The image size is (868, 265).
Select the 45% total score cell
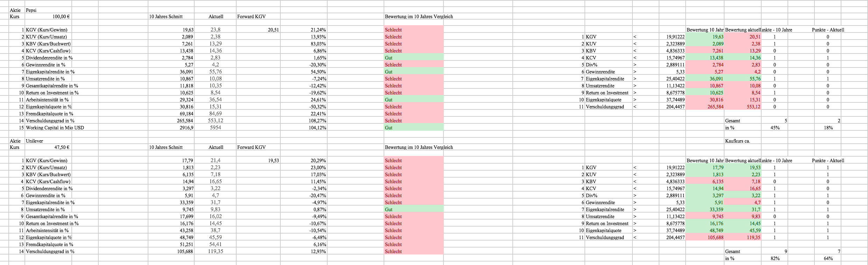[x=775, y=128]
